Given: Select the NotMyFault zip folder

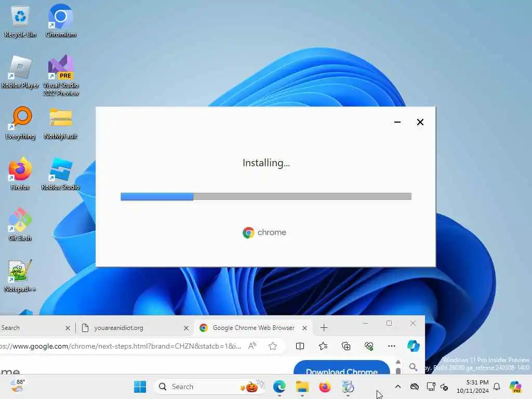Looking at the screenshot, I should click(x=60, y=123).
